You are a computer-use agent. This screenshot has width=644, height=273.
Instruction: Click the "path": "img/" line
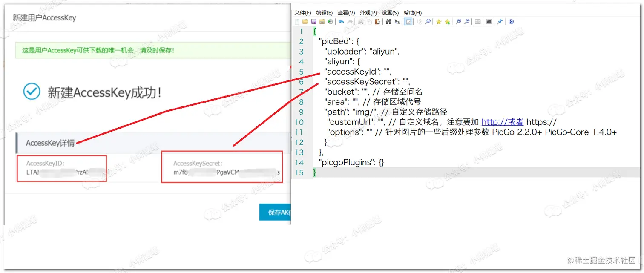(386, 112)
